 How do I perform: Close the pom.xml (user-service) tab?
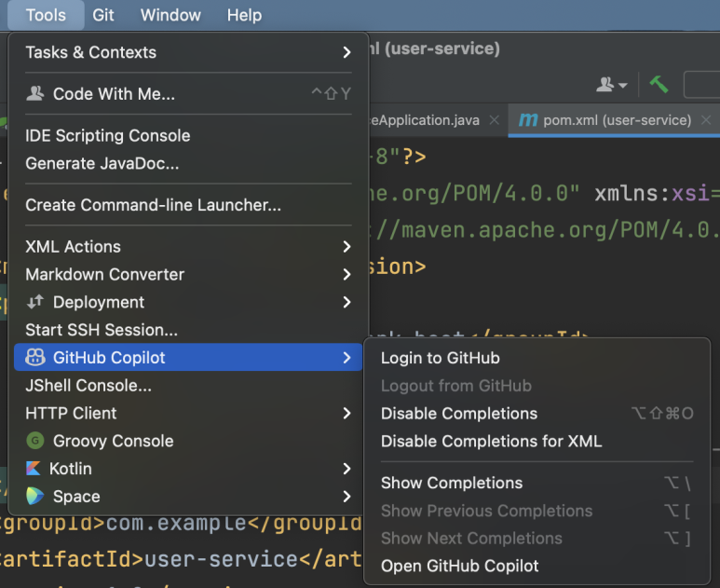tap(706, 120)
